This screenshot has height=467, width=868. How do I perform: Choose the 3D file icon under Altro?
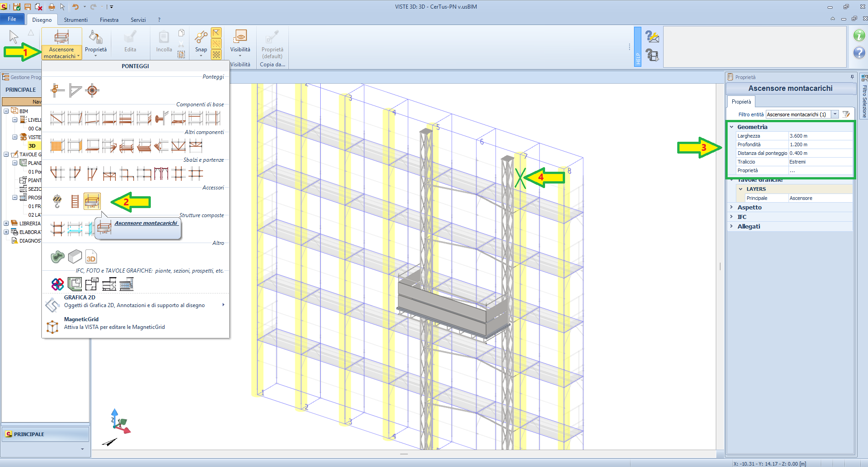click(x=91, y=257)
